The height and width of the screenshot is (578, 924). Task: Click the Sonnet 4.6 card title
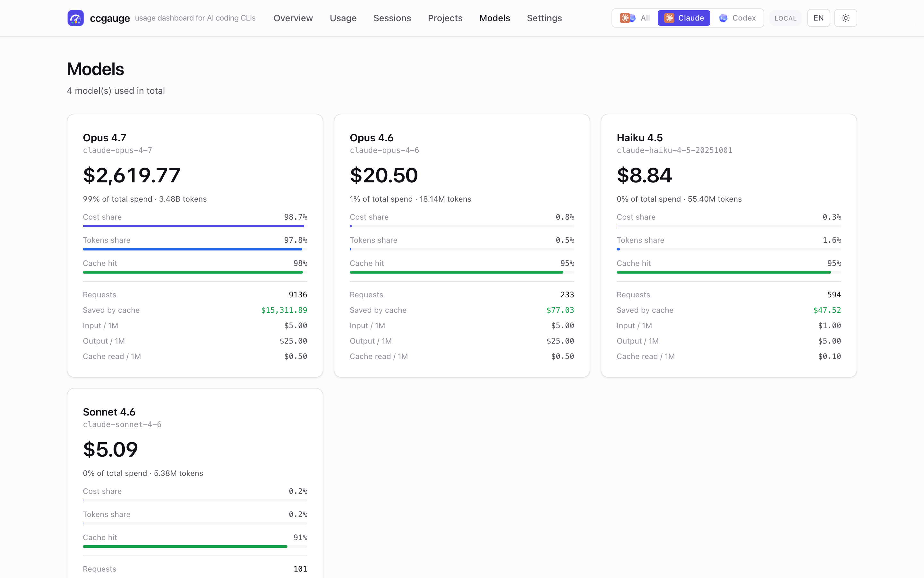click(109, 412)
